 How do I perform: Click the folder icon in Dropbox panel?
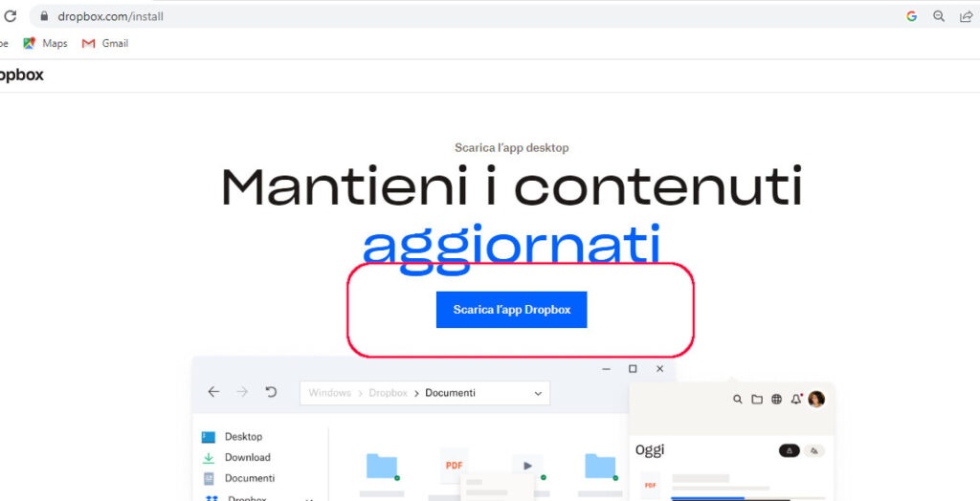pos(757,400)
